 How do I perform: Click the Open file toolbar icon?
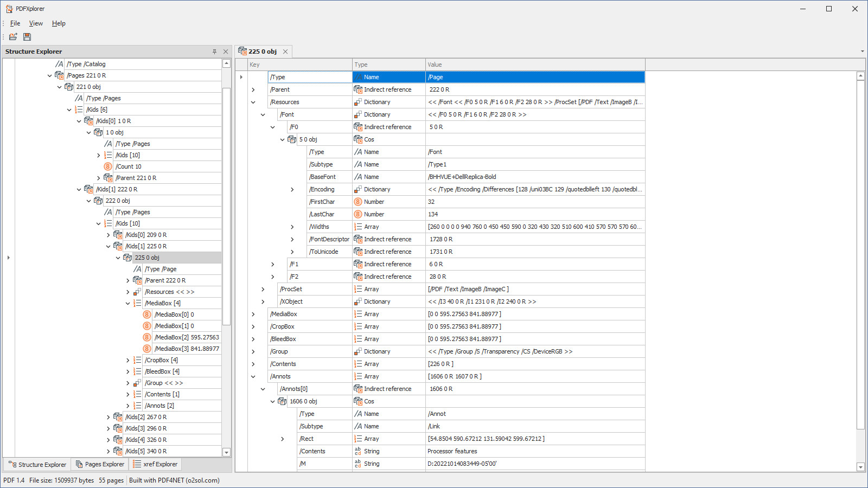(13, 37)
